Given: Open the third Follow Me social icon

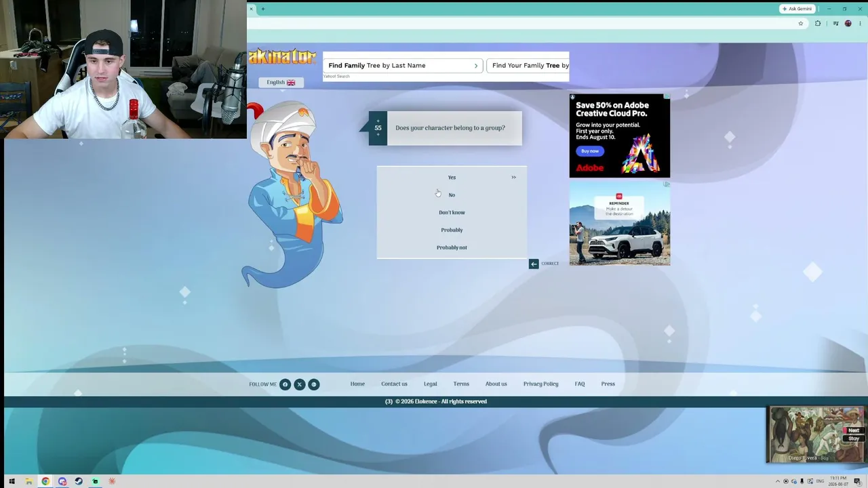Looking at the screenshot, I should tap(313, 384).
